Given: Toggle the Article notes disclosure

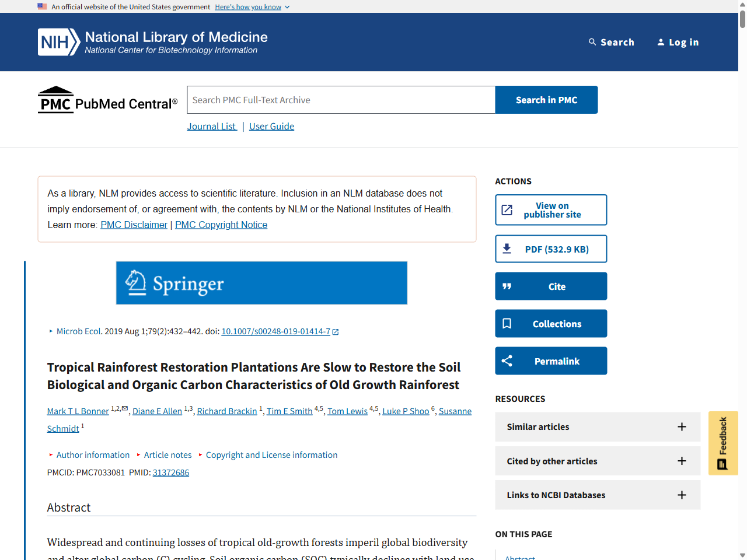Looking at the screenshot, I should pos(167,455).
